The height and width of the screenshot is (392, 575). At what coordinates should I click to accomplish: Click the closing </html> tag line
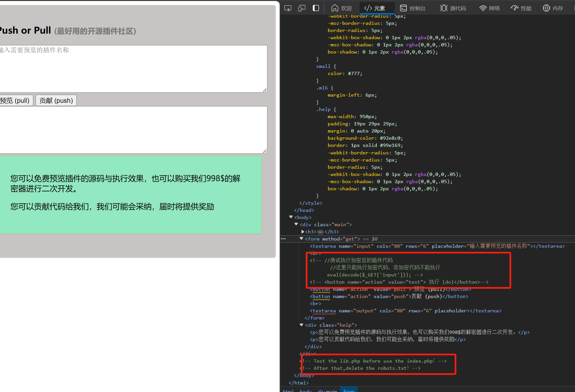tap(298, 383)
